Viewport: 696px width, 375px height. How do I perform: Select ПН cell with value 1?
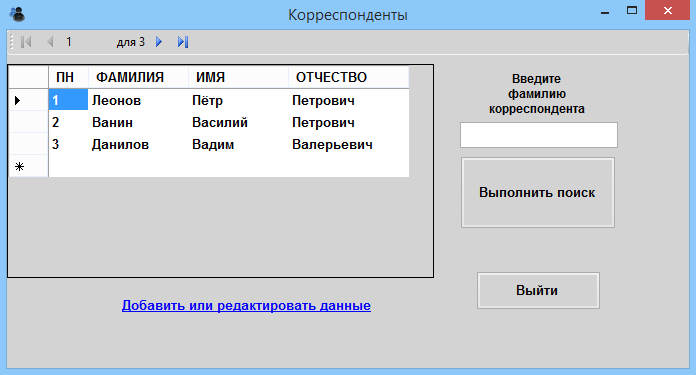(x=68, y=100)
